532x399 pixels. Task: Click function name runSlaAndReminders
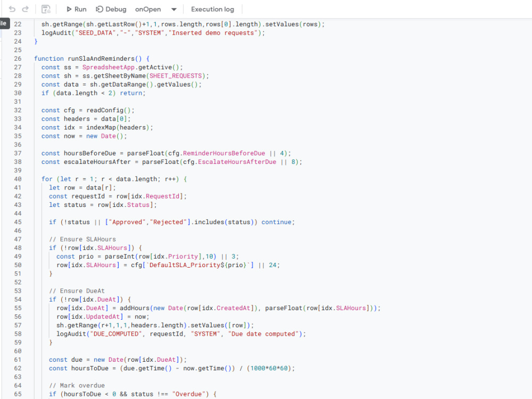[101, 59]
